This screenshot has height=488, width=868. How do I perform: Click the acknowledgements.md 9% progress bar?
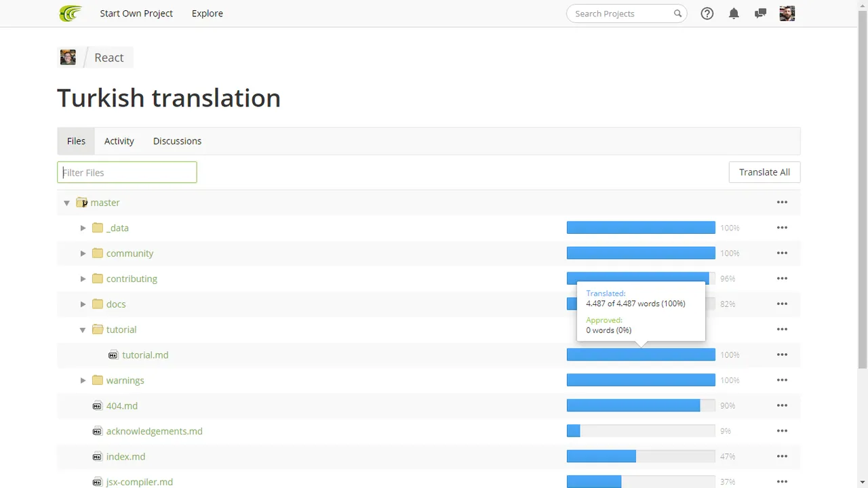click(x=641, y=431)
